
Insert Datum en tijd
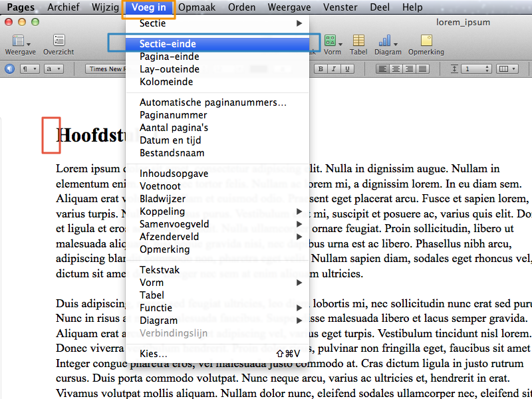[x=217, y=140]
